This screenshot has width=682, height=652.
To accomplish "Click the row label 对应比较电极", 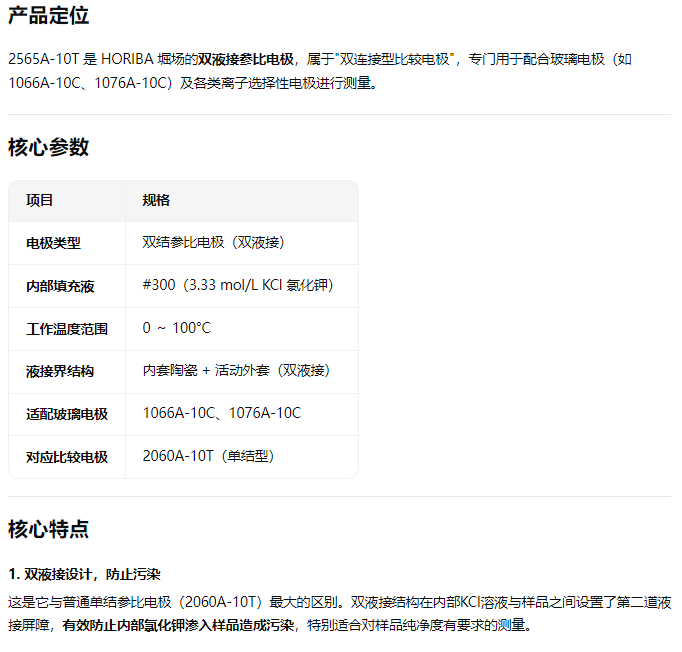I will tap(67, 457).
